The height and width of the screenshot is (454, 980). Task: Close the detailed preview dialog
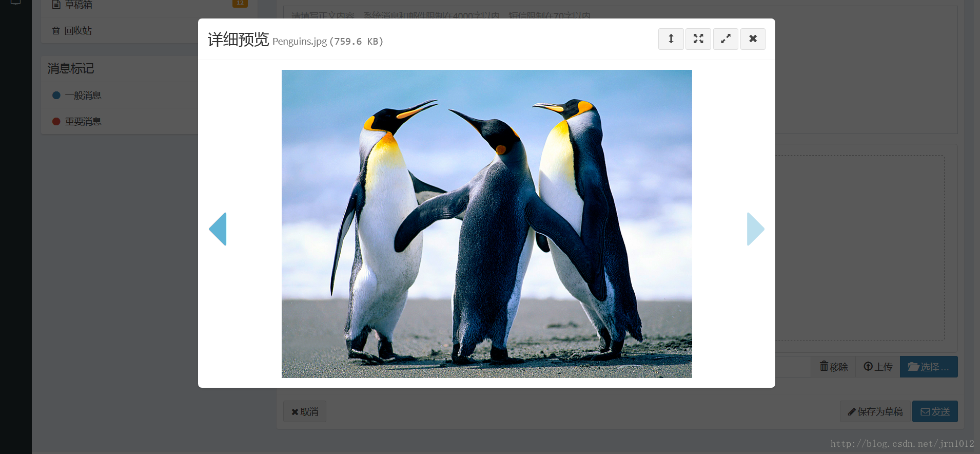tap(753, 39)
